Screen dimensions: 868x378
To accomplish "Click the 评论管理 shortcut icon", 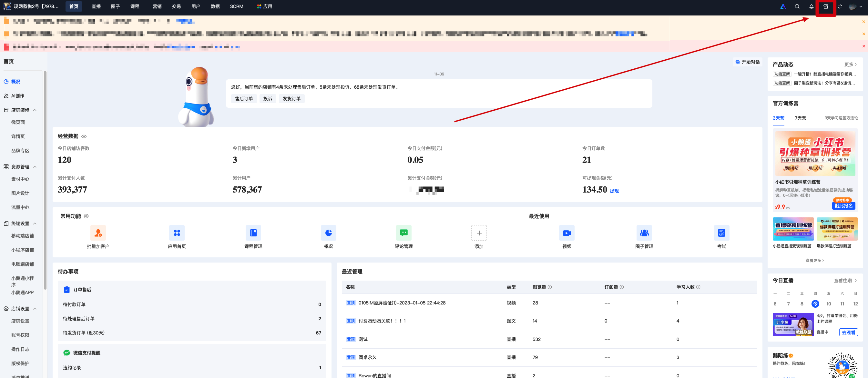I will coord(404,233).
